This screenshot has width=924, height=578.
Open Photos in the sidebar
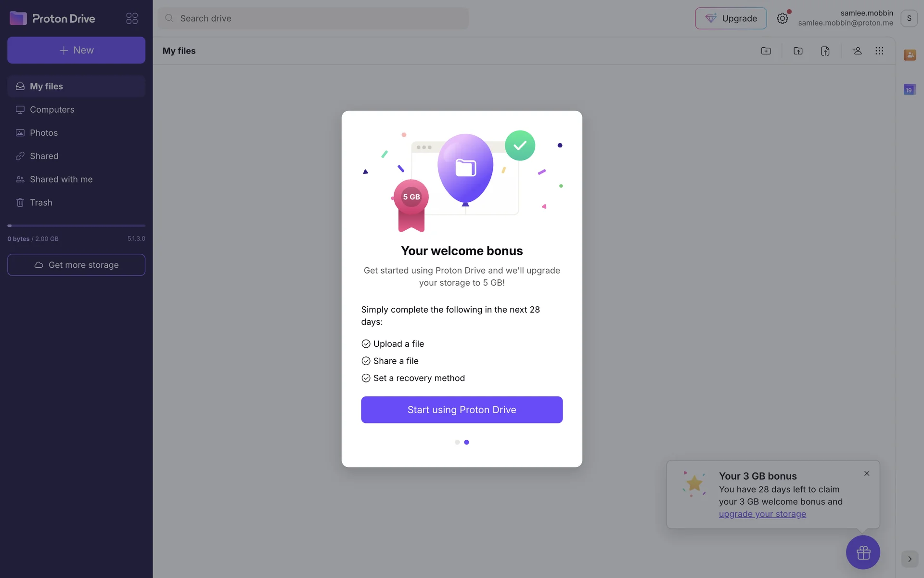pos(43,133)
